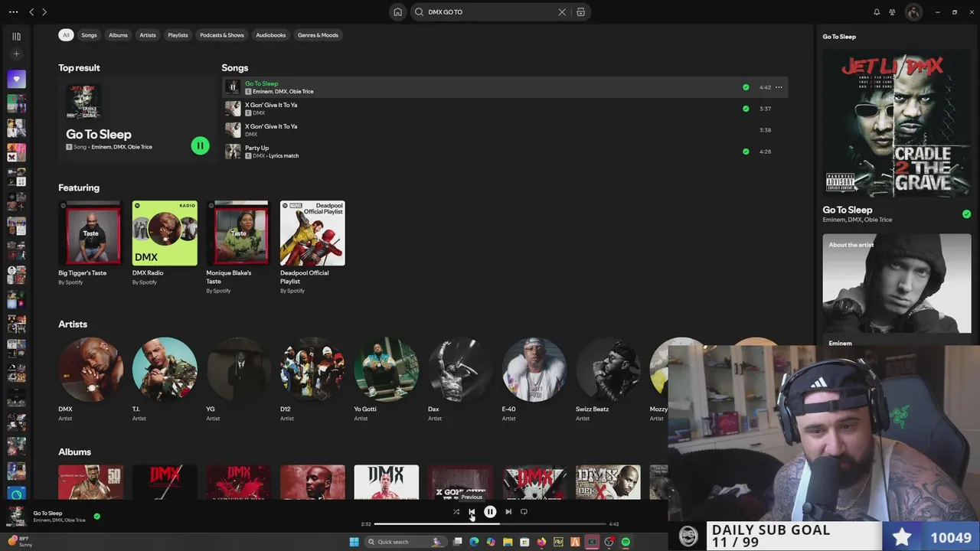
Task: Open the Spotify three-dot app menu
Action: pyautogui.click(x=11, y=12)
